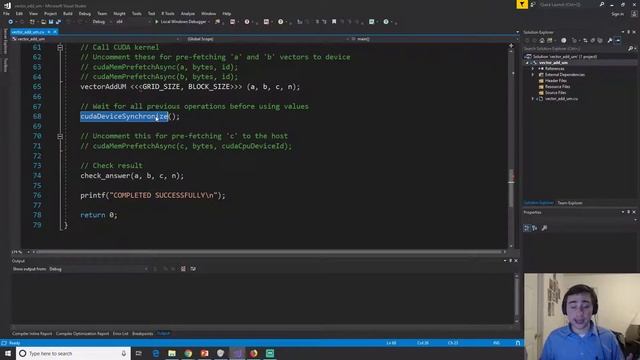The image size is (640, 360).
Task: Click the Navigate Backward toolbar arrow
Action: [x=11, y=22]
